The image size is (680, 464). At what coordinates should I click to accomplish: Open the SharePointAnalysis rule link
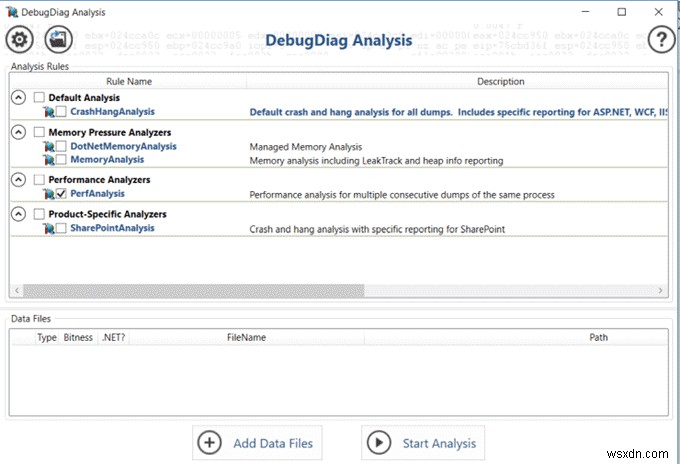(112, 228)
